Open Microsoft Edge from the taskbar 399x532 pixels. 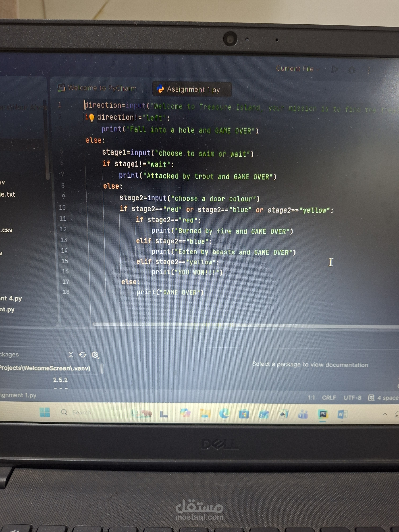224,414
